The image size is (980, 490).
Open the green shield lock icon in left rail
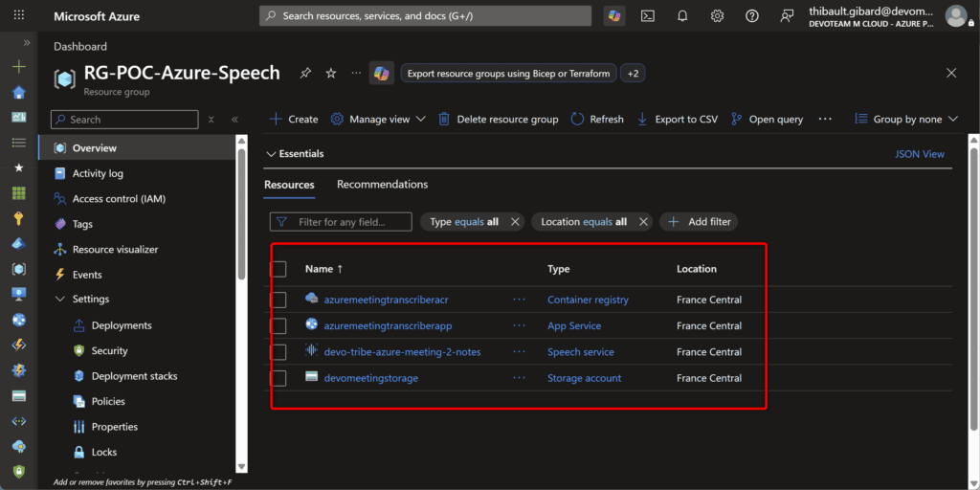(x=19, y=471)
